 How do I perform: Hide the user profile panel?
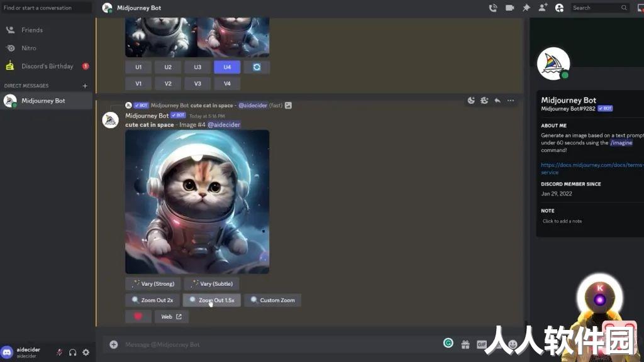pyautogui.click(x=559, y=8)
